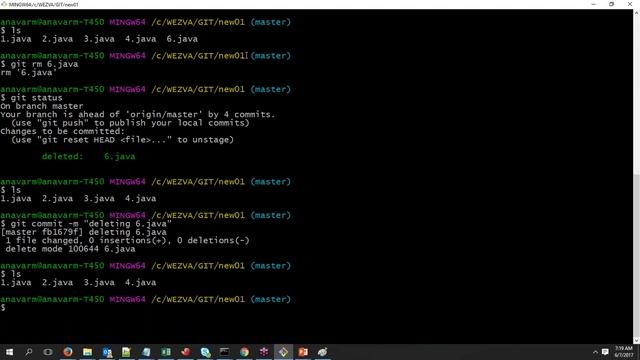640x360 pixels.
Task: Click the "git status" command line
Action: pos(31,98)
